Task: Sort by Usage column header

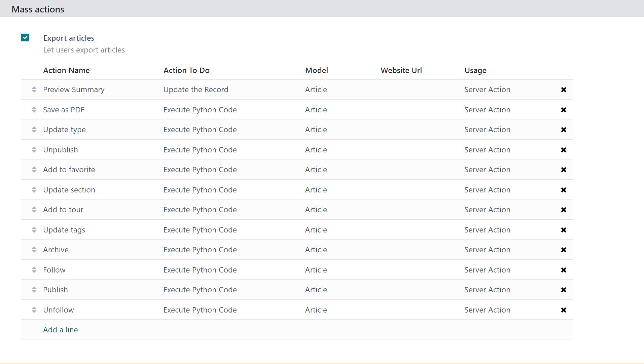Action: tap(475, 70)
